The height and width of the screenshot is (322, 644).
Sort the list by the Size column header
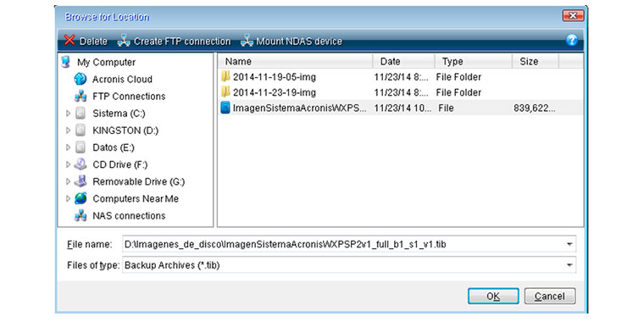536,62
